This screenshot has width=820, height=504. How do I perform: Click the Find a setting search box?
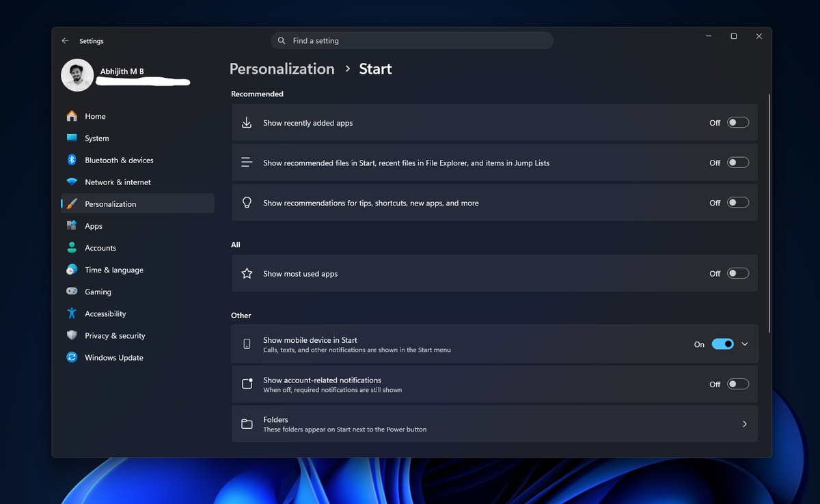click(412, 41)
